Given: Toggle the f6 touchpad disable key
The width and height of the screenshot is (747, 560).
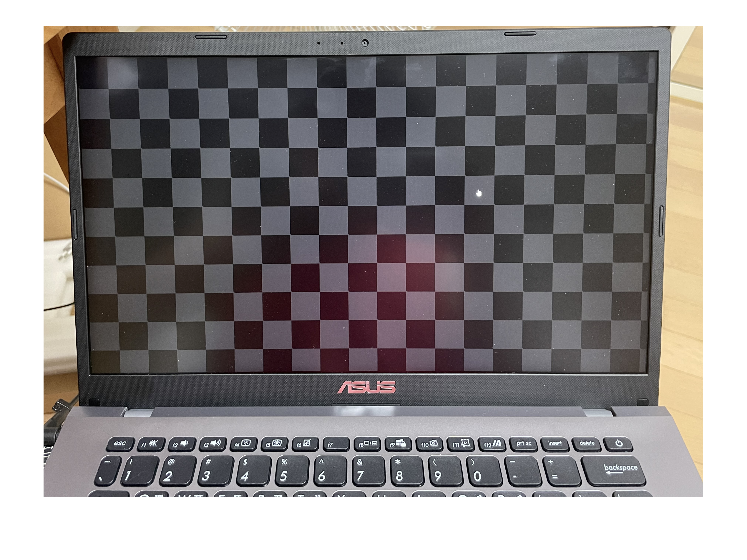Looking at the screenshot, I should 305,444.
